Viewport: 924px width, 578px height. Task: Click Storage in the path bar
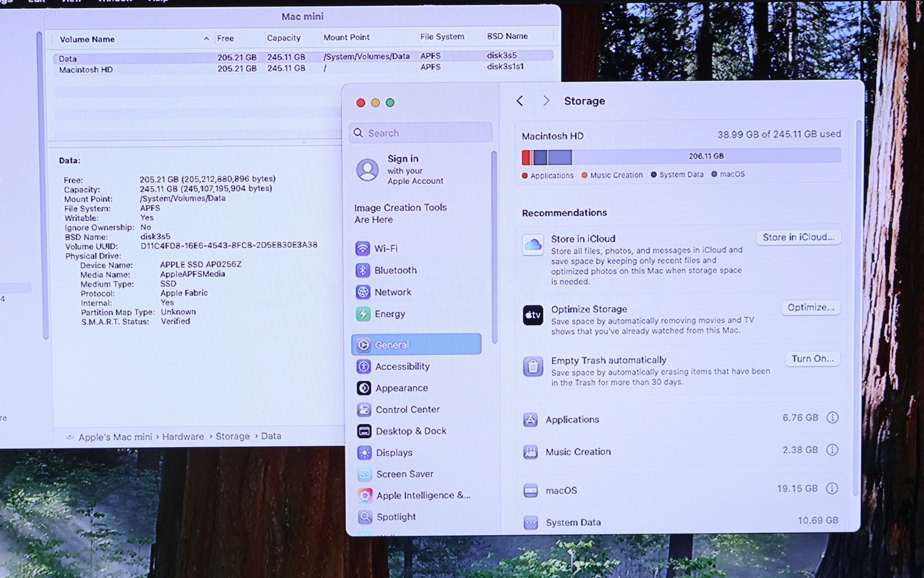[x=233, y=436]
